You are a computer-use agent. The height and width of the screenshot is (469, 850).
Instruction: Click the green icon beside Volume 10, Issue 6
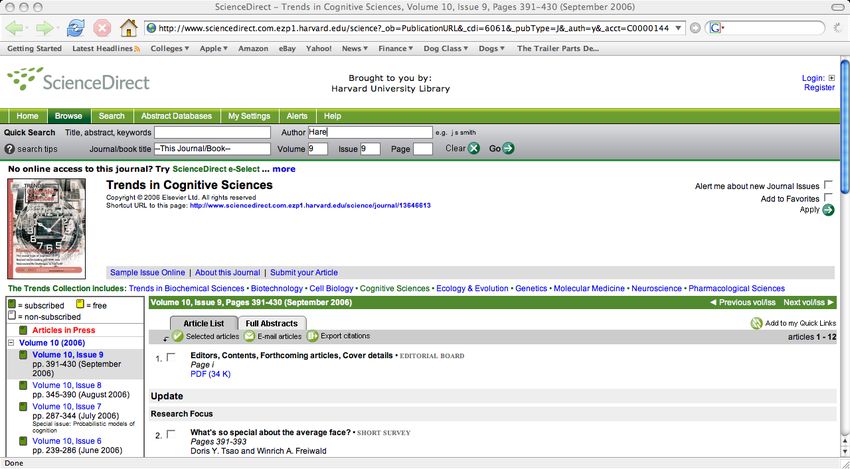tap(23, 441)
